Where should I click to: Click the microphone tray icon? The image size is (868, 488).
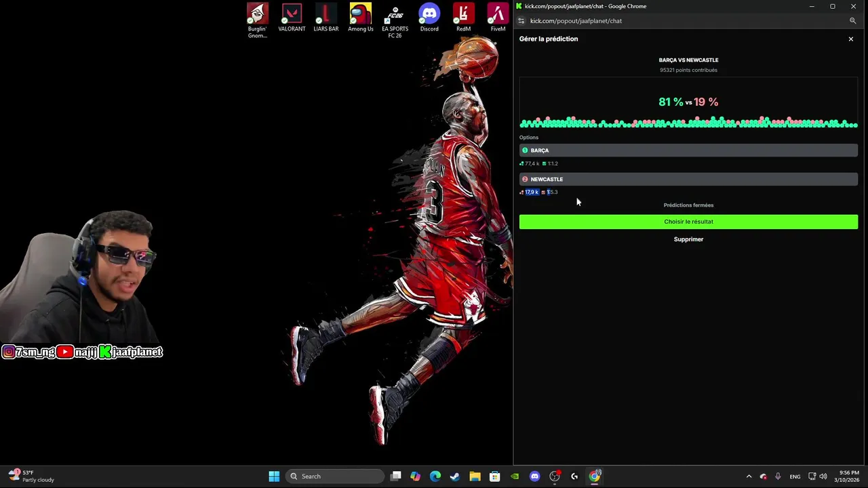coord(778,476)
